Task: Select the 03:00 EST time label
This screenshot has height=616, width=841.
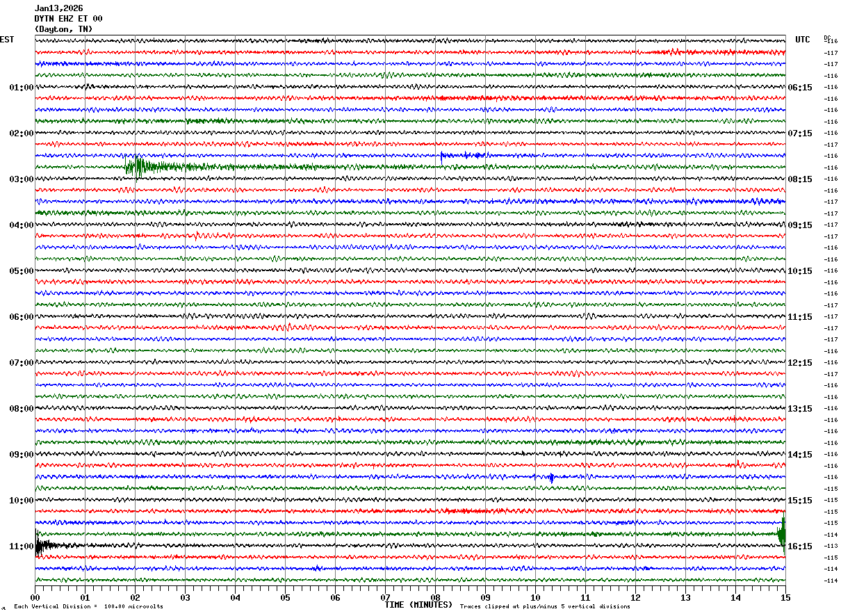Action: pos(21,179)
